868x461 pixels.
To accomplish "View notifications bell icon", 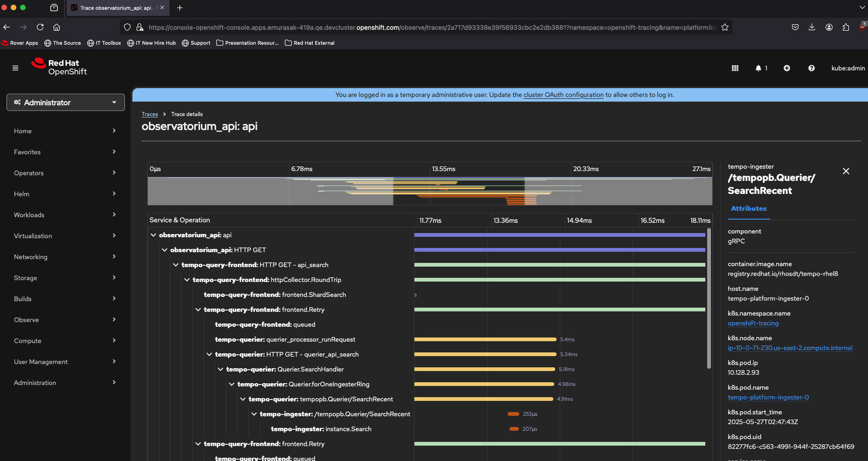I will 758,68.
